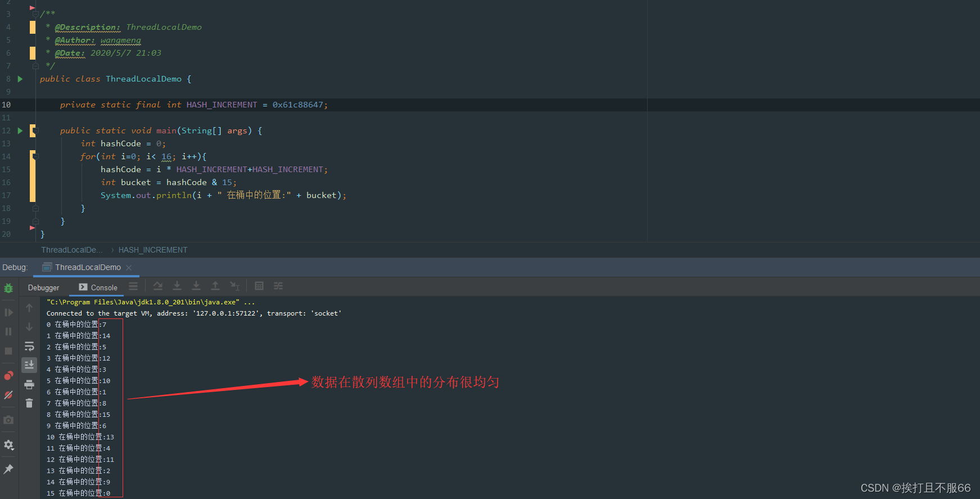Click Run to Cursor icon
980x499 pixels.
coord(235,286)
